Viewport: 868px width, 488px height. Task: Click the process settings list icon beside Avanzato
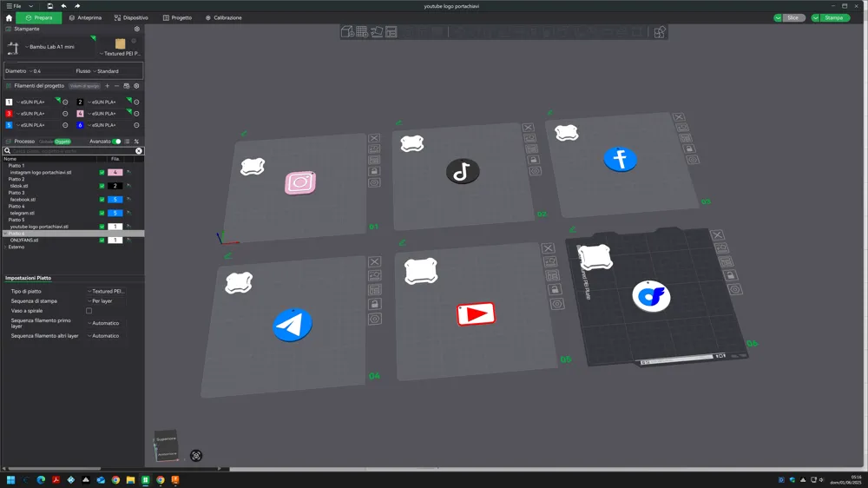coord(128,142)
